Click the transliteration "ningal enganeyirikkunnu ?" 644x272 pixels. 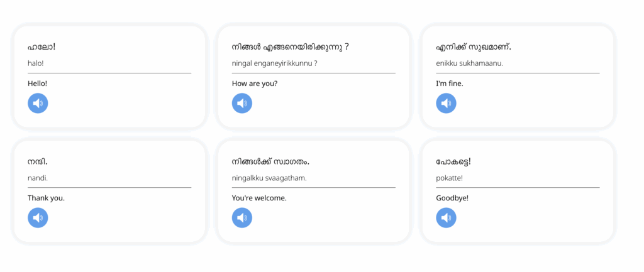click(274, 63)
